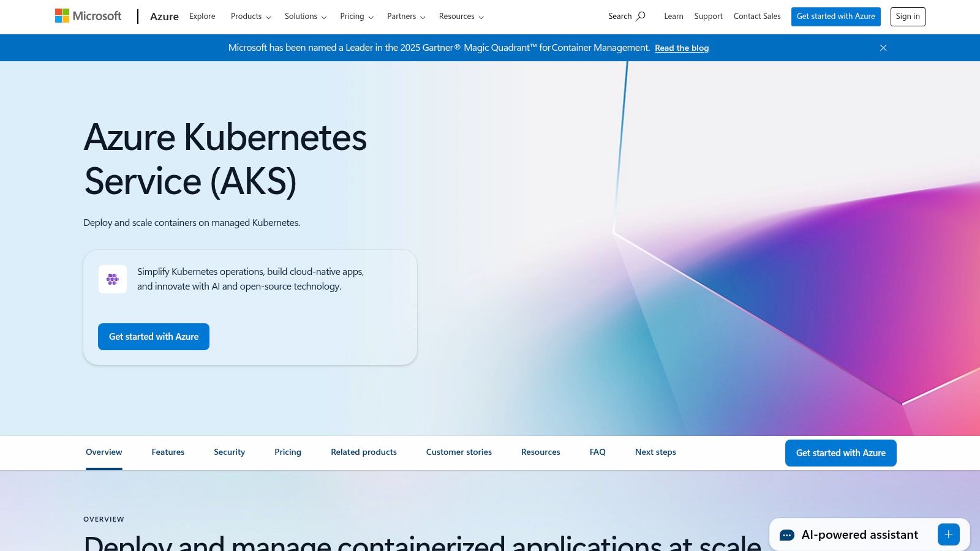
Task: Select the Azure menu item
Action: click(x=164, y=17)
